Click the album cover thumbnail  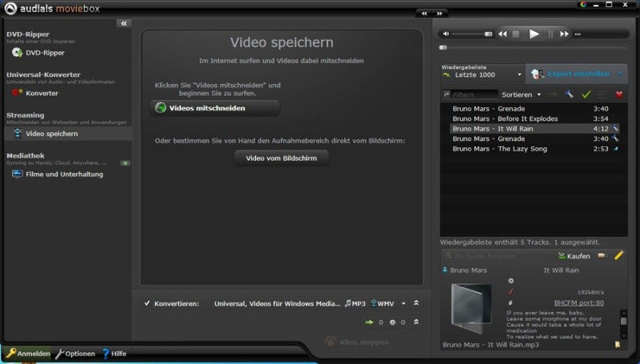click(x=471, y=309)
